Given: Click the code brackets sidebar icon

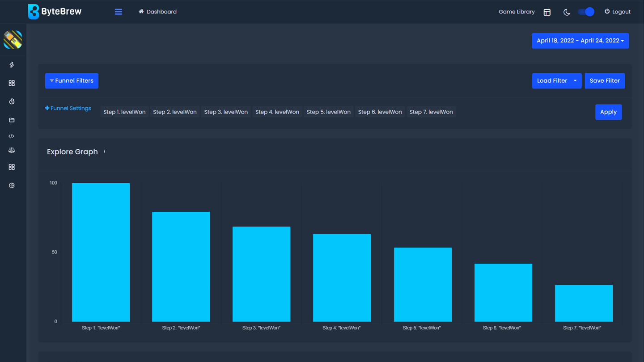Looking at the screenshot, I should point(12,136).
